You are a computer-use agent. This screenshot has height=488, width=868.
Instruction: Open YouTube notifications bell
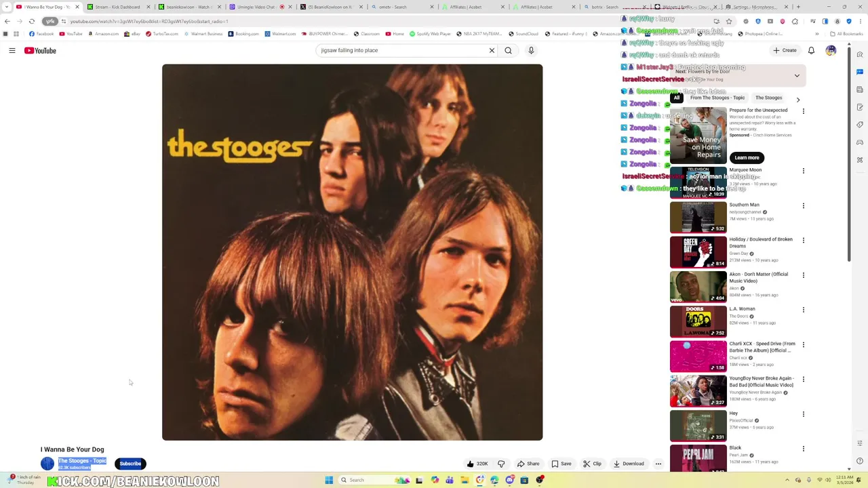click(x=811, y=50)
